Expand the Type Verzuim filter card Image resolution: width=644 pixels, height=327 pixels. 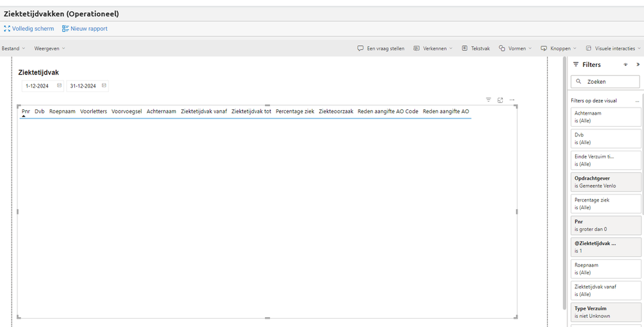[606, 312]
